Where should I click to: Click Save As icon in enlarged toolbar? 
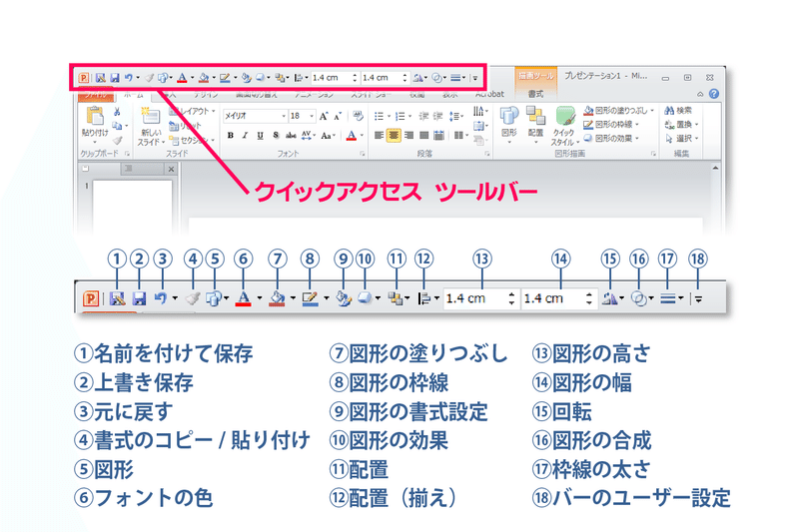click(117, 298)
